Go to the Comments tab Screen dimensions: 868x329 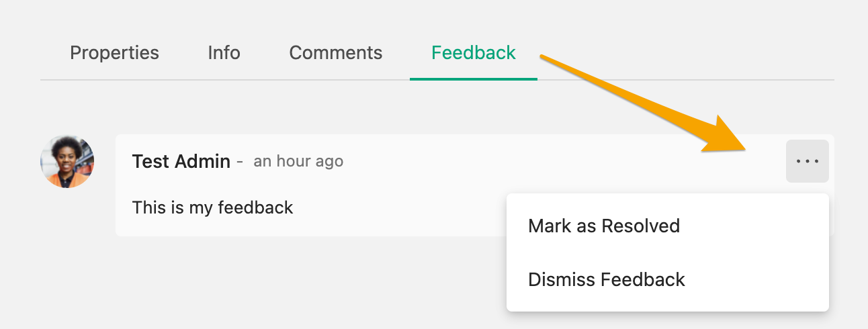point(336,52)
